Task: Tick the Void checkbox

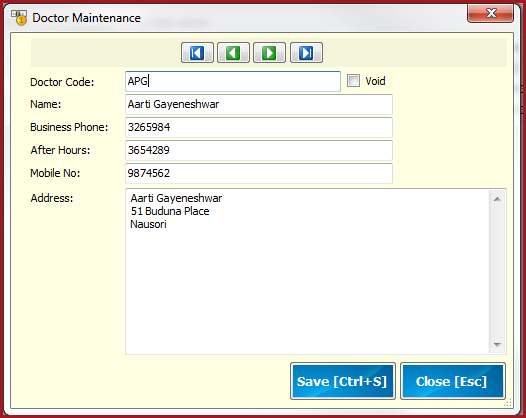Action: coord(353,81)
